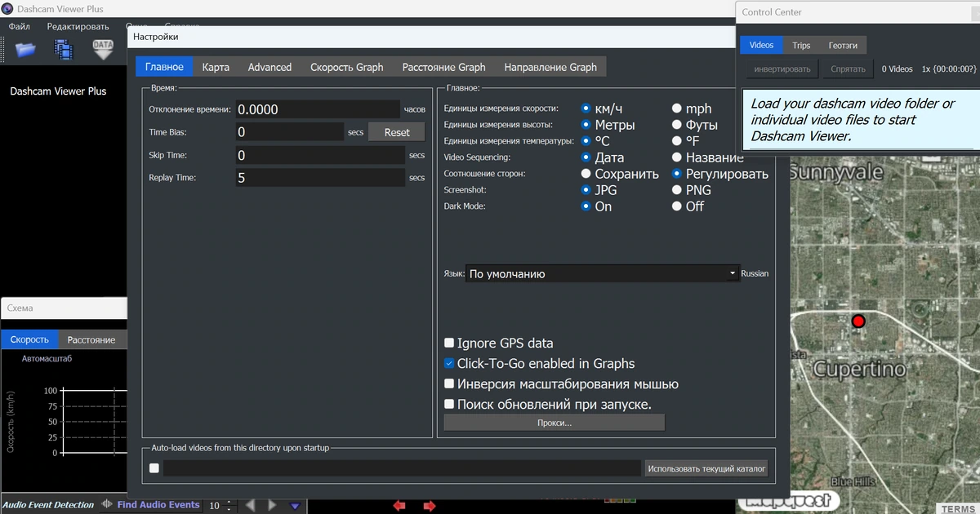
Task: Select Расстояние tab in Схема panel
Action: [91, 339]
